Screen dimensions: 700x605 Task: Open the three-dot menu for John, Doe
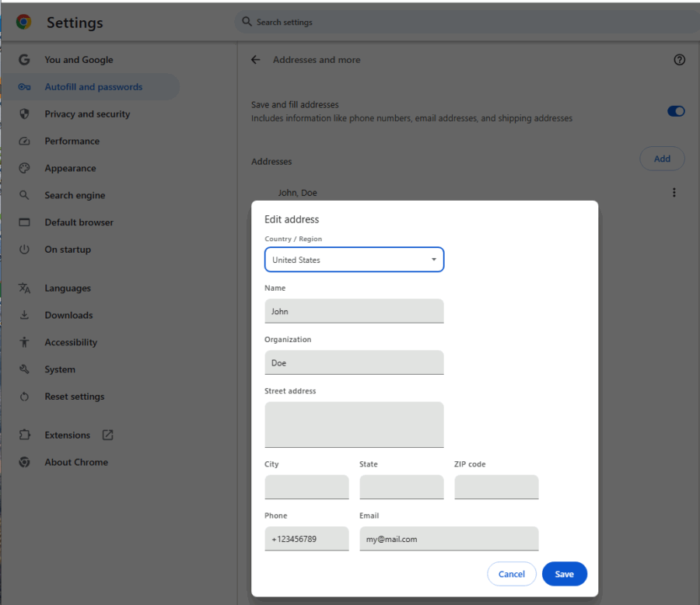(x=674, y=192)
